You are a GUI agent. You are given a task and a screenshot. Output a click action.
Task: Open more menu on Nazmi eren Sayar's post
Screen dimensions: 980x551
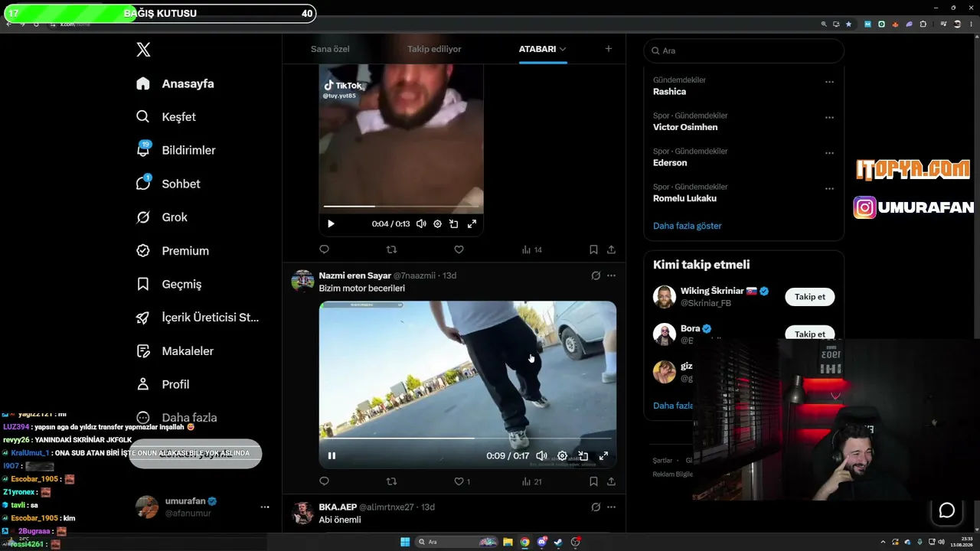tap(611, 275)
